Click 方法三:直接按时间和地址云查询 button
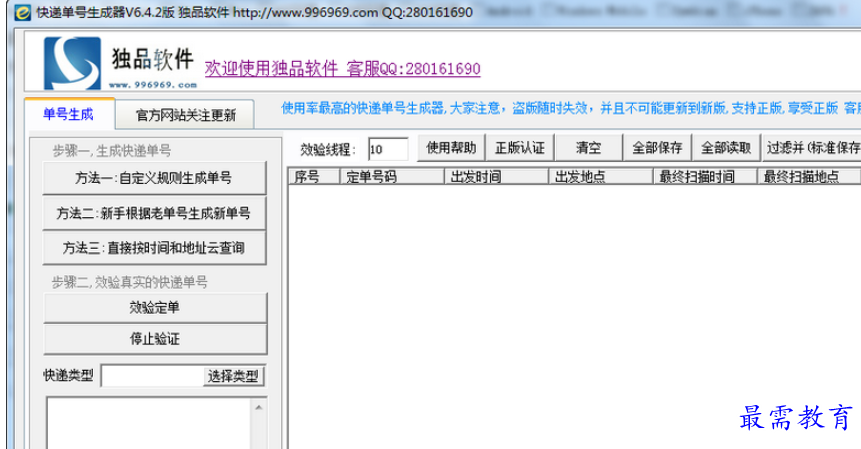 click(154, 248)
